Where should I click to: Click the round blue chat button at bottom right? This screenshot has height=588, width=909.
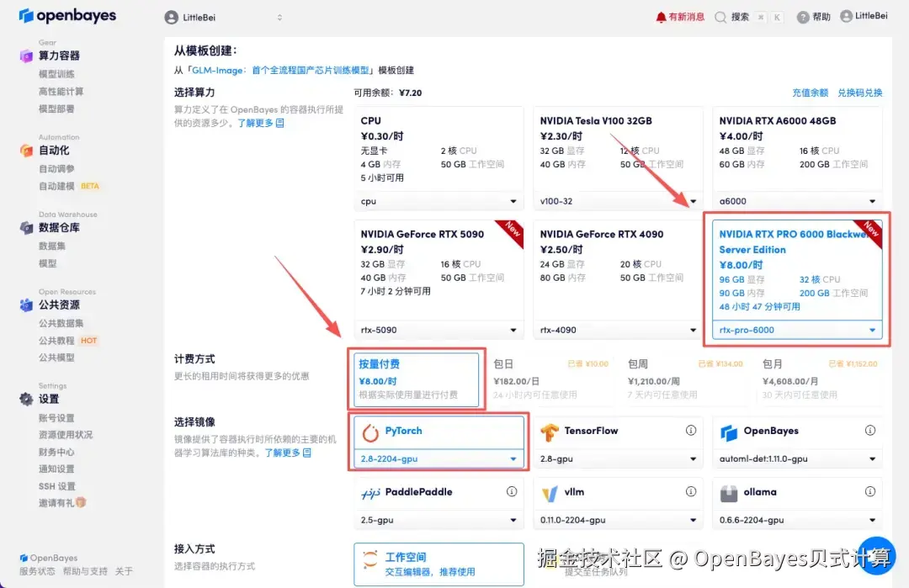[x=876, y=556]
